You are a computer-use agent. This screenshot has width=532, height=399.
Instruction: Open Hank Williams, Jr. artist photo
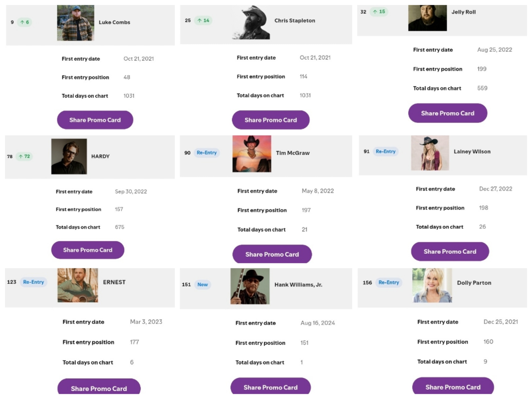click(x=250, y=286)
